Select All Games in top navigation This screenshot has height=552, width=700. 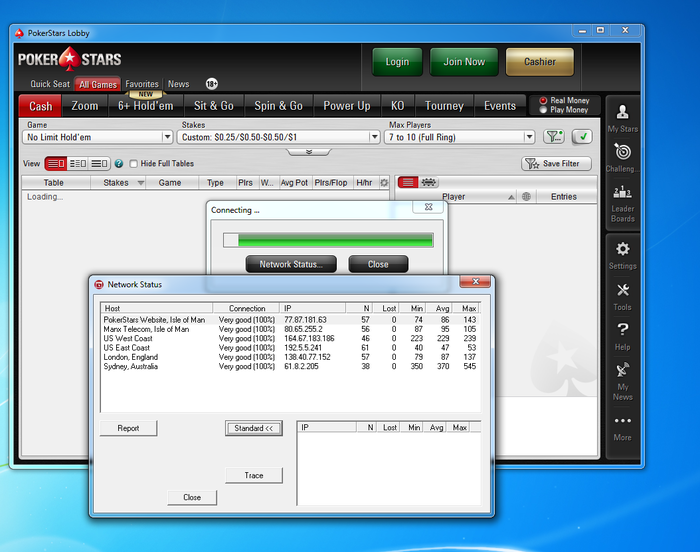coord(98,84)
